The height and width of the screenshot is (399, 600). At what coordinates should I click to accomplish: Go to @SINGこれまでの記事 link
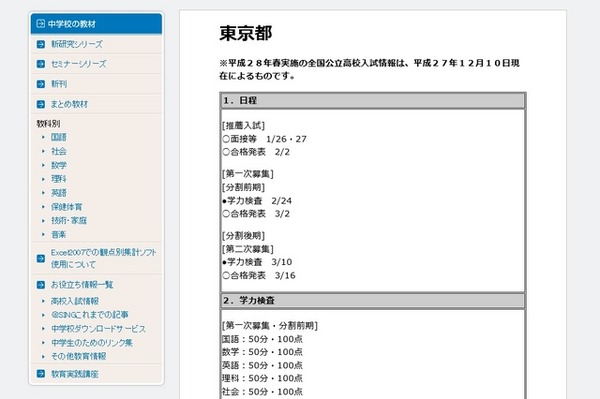click(90, 315)
